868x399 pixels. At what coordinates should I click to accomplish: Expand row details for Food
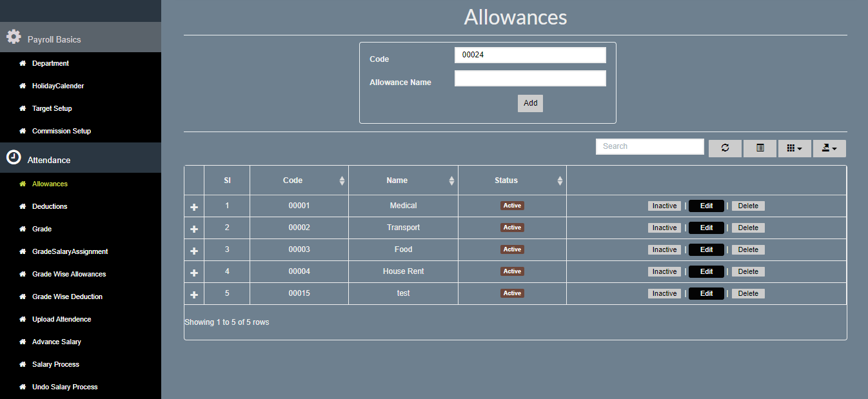point(194,251)
